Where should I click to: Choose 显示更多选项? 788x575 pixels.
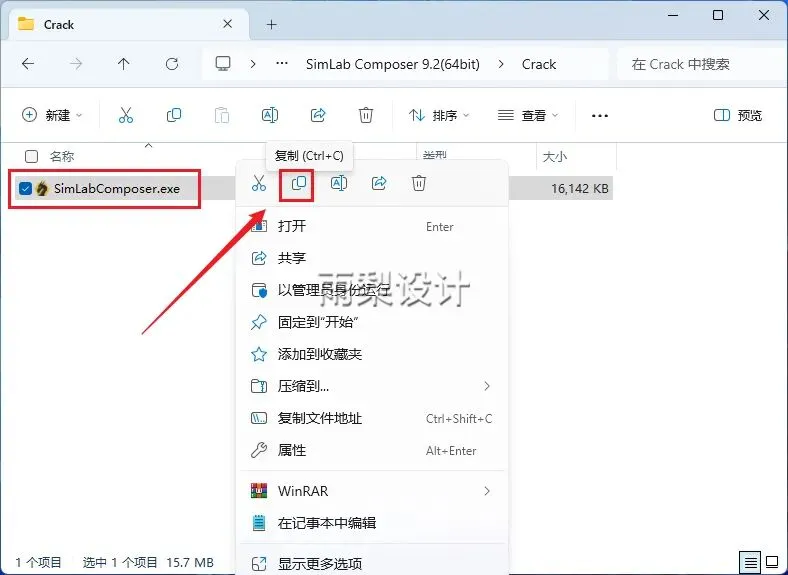(372, 563)
